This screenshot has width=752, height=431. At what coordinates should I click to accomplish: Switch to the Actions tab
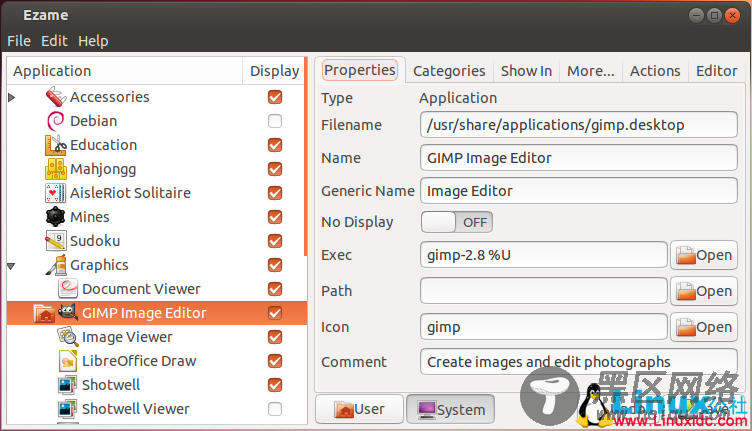click(655, 71)
